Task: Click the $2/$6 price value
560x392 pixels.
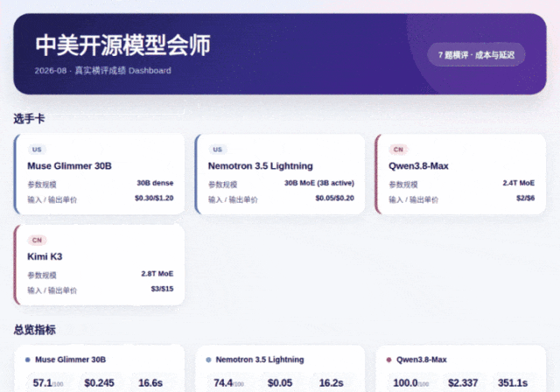Action: [x=525, y=198]
